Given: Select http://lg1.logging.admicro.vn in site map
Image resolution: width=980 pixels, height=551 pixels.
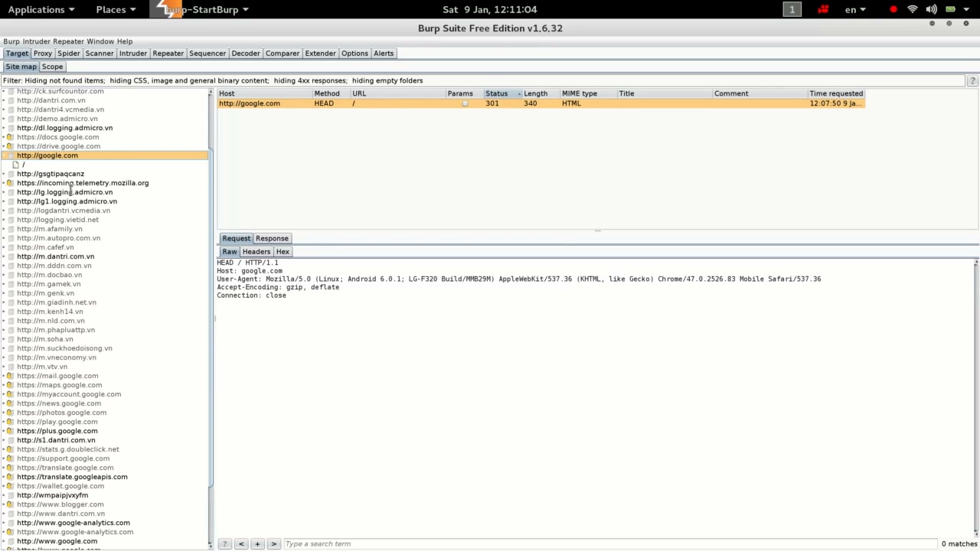Looking at the screenshot, I should pyautogui.click(x=67, y=201).
